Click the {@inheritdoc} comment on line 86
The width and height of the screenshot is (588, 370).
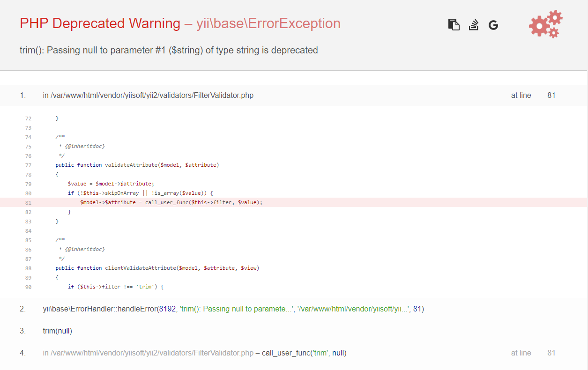[84, 250]
